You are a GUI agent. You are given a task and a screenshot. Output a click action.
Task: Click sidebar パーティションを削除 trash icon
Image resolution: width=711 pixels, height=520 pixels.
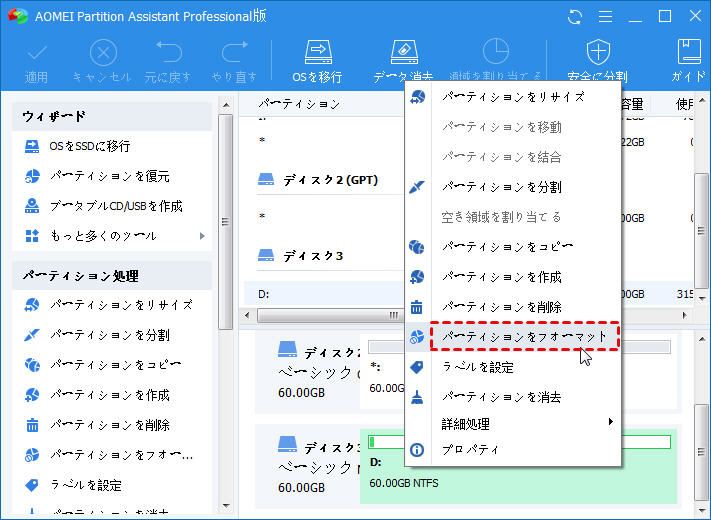(32, 425)
